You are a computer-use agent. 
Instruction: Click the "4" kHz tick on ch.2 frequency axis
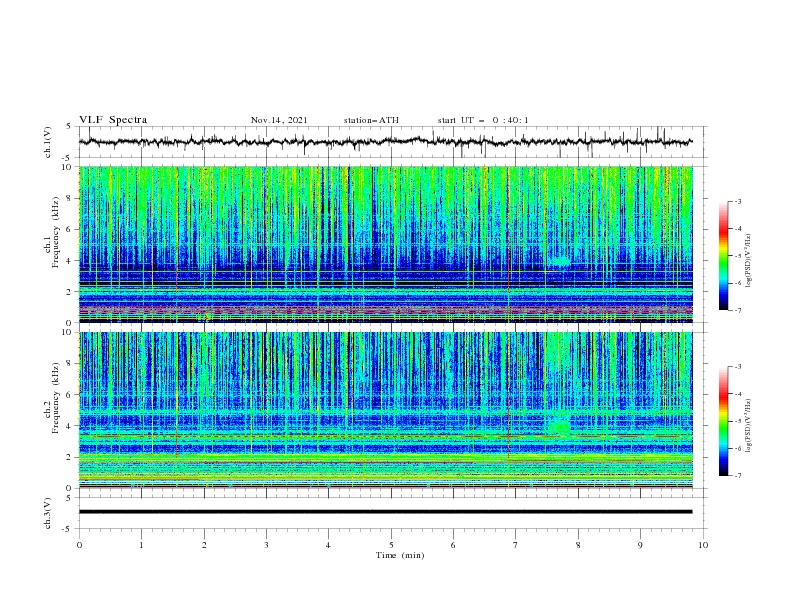[70, 426]
